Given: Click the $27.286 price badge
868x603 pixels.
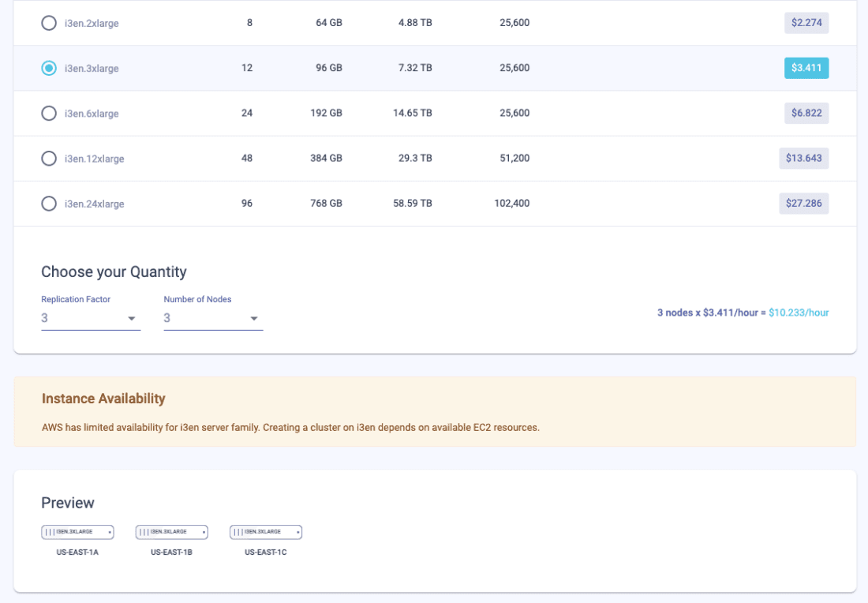Looking at the screenshot, I should coord(803,203).
